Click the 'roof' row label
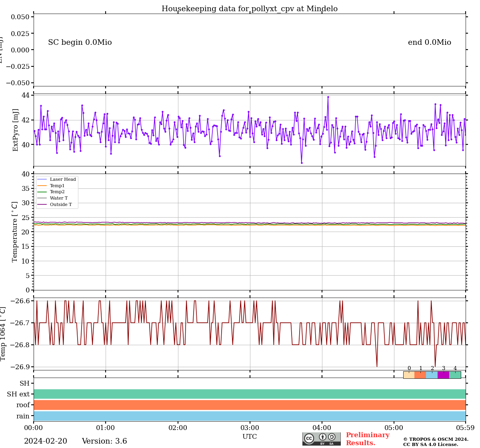Image resolution: width=480 pixels, height=448 pixels. click(x=23, y=405)
